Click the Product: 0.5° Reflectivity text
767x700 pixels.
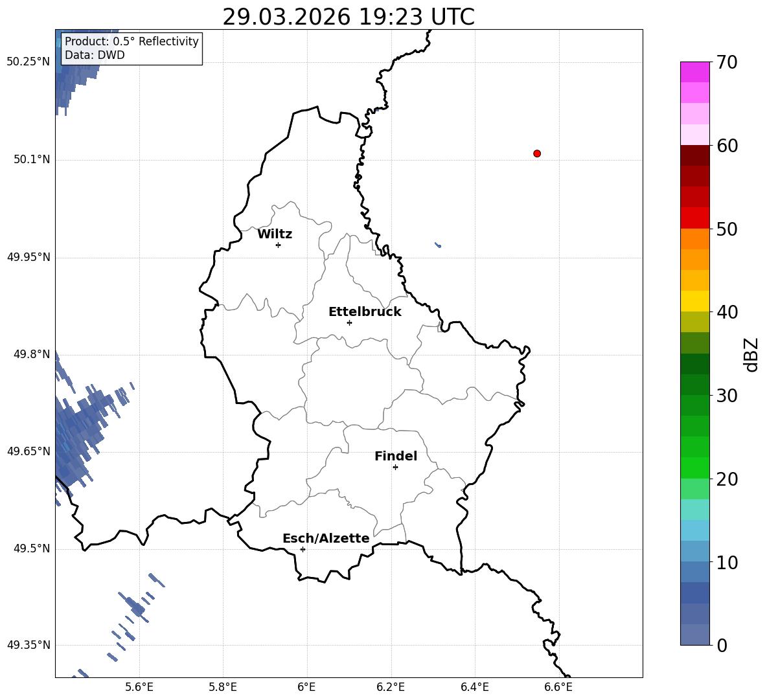(x=132, y=41)
